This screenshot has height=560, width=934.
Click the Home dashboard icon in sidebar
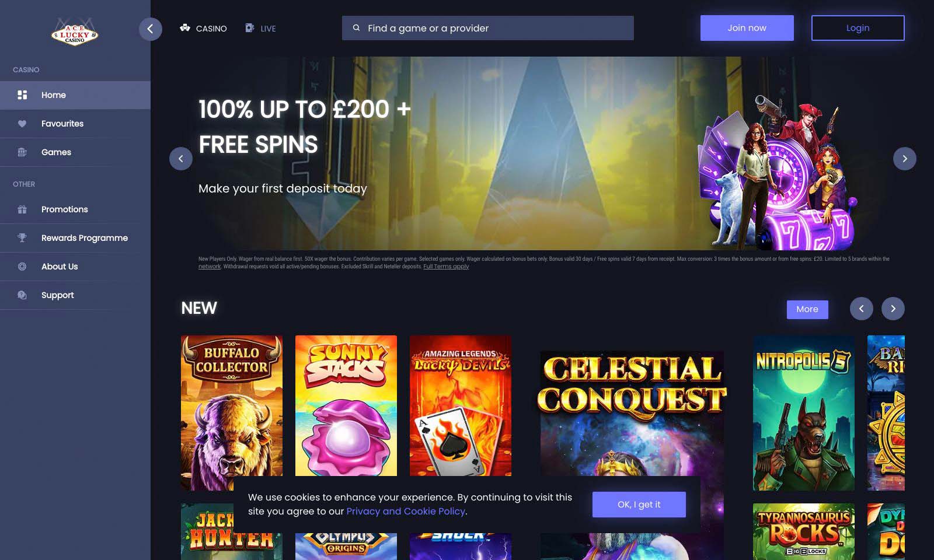point(22,94)
